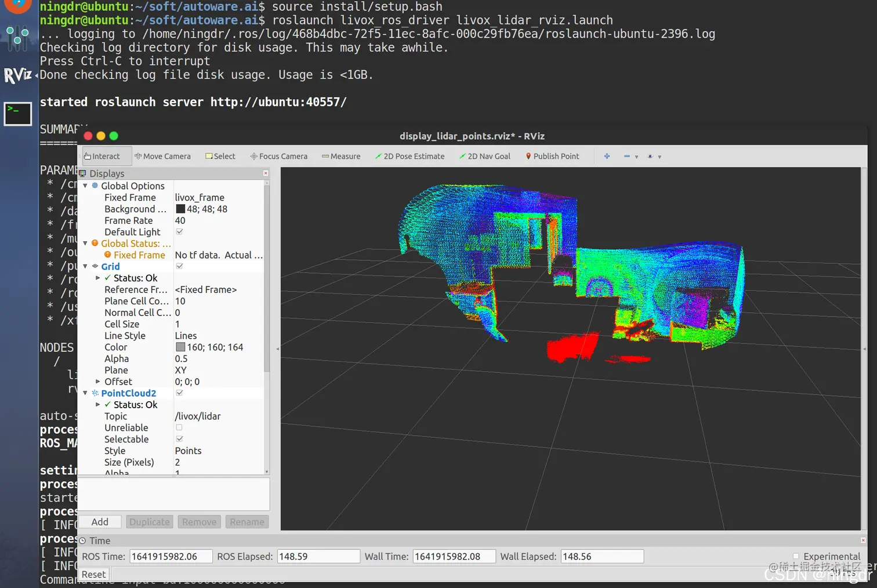Click the Global Status warning icon
This screenshot has width=877, height=588.
[95, 243]
